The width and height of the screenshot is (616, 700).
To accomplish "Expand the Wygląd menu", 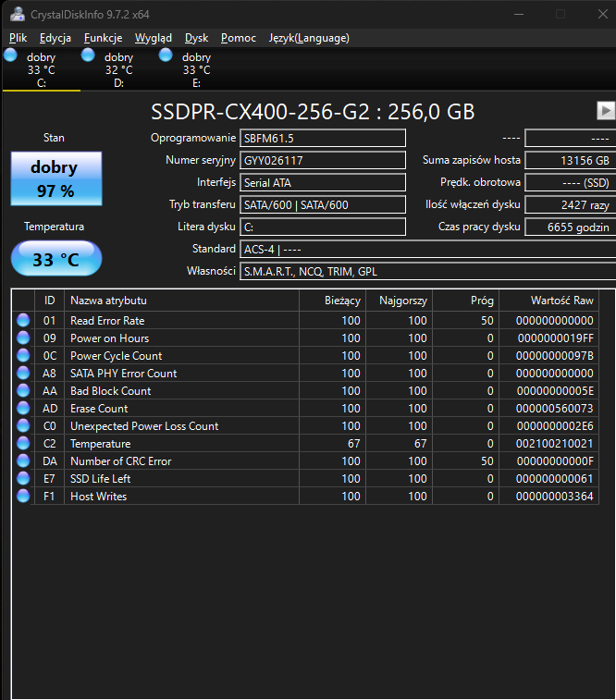I will pos(154,38).
